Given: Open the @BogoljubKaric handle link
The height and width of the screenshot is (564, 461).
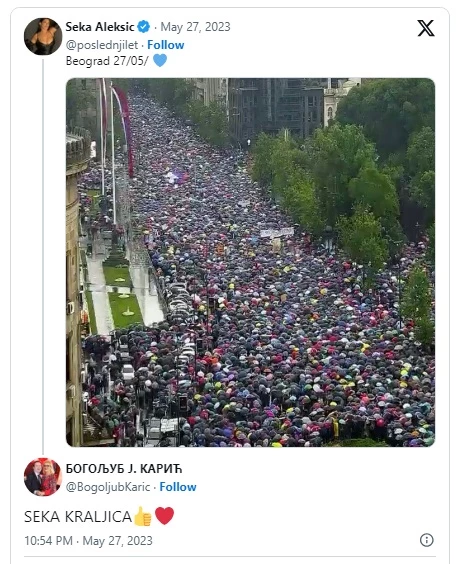Looking at the screenshot, I should 108,487.
